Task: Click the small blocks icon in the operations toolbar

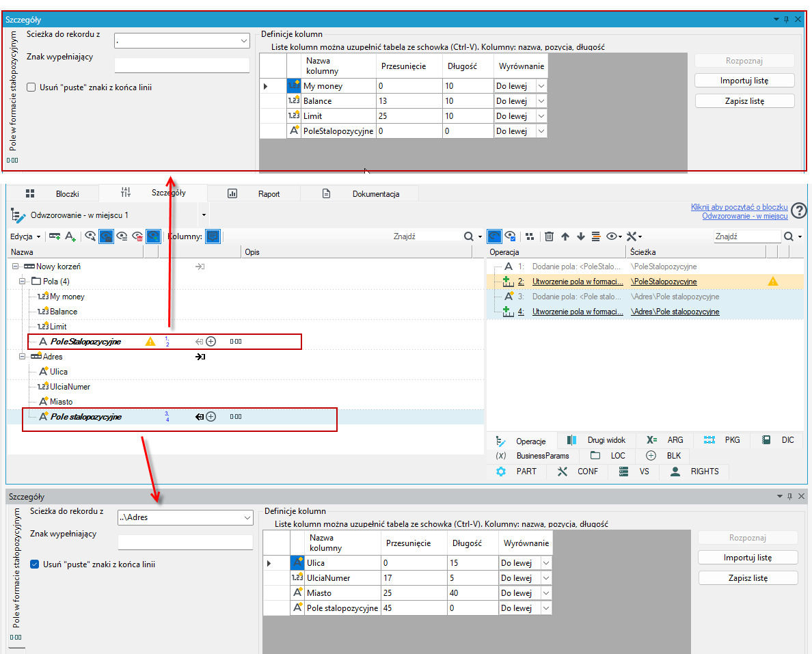Action: click(x=529, y=236)
